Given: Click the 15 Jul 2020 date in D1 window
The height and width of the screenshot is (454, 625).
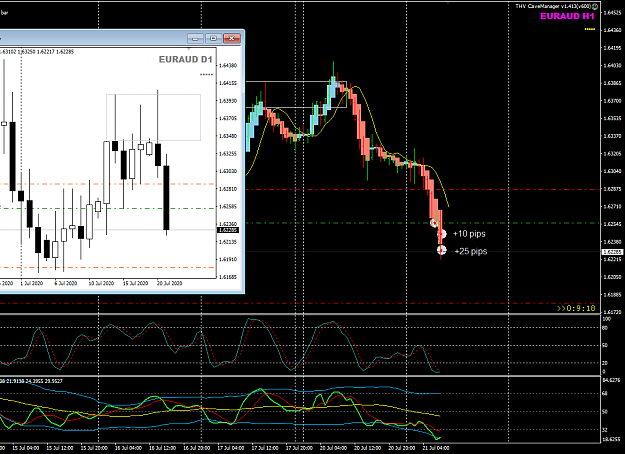Looking at the screenshot, I should [135, 283].
